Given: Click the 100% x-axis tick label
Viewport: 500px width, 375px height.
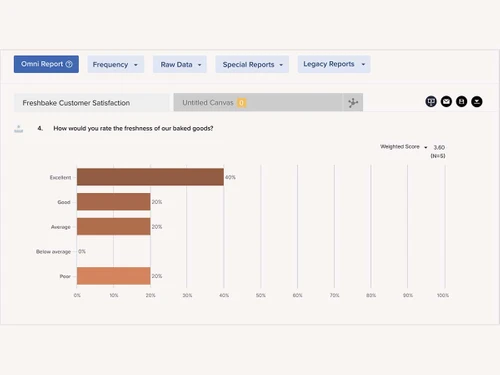Looking at the screenshot, I should click(x=443, y=295).
